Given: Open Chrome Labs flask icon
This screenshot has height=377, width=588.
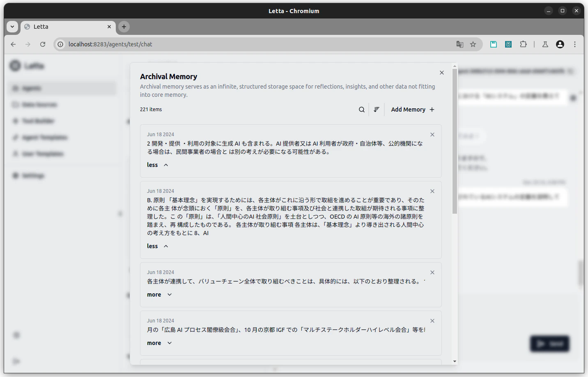Looking at the screenshot, I should 545,44.
